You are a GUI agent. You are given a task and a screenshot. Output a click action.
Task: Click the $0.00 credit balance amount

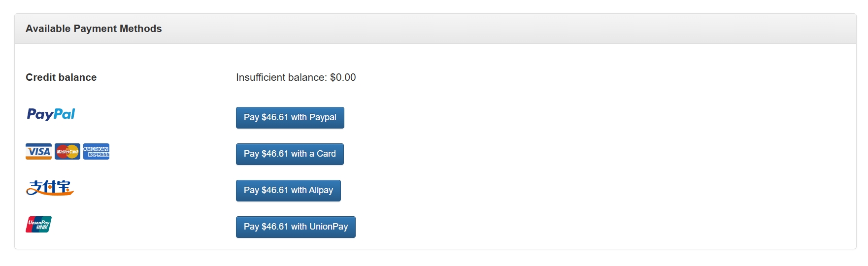pyautogui.click(x=343, y=77)
